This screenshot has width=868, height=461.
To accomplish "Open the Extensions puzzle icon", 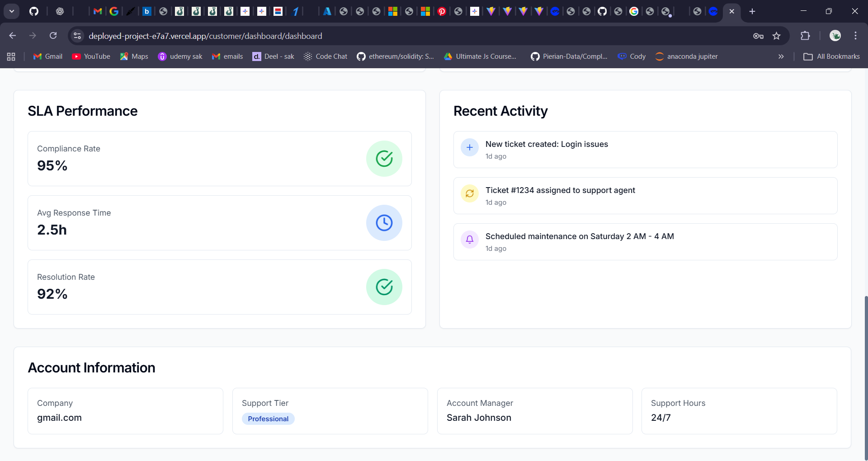I will point(805,36).
